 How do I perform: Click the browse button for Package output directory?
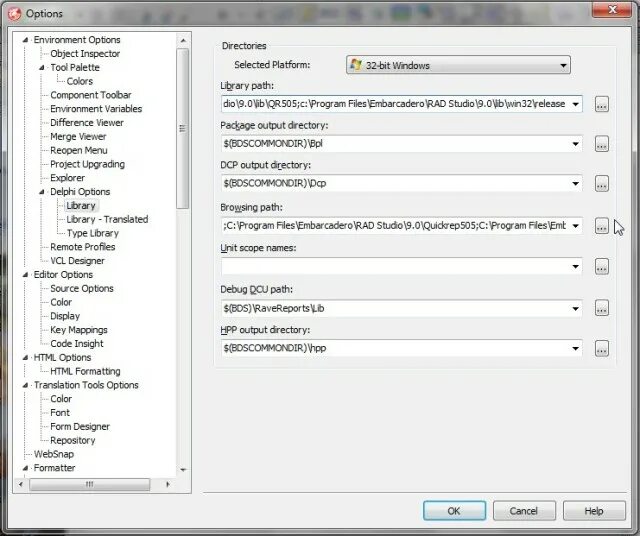point(602,144)
